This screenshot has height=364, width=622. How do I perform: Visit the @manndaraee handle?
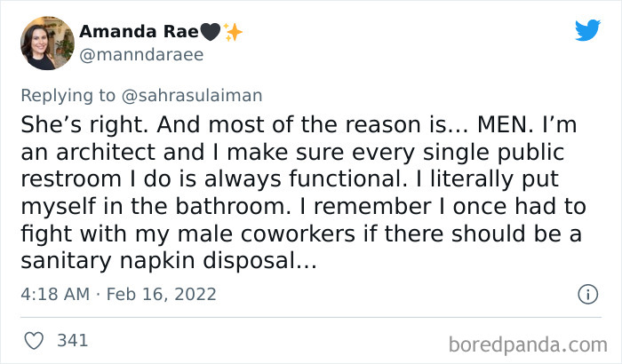pos(141,54)
